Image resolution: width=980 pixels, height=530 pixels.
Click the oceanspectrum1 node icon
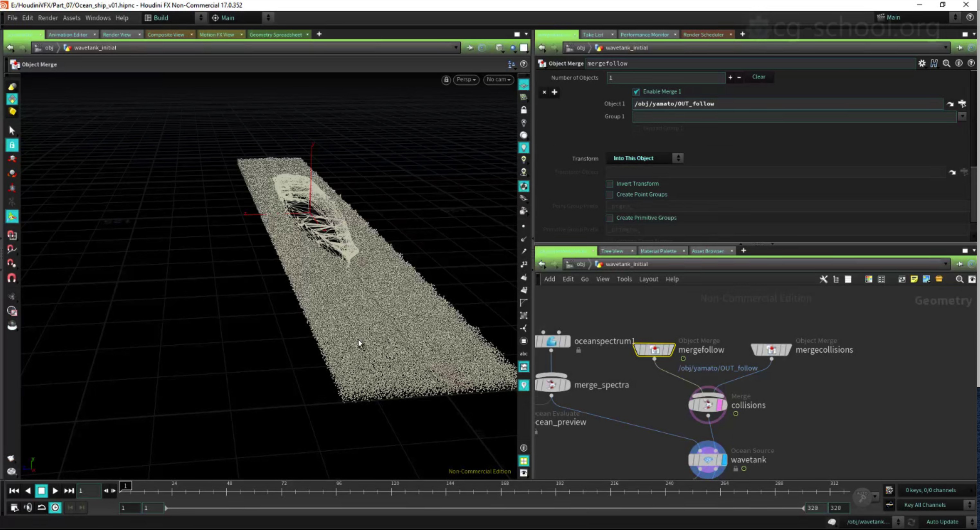[552, 341]
